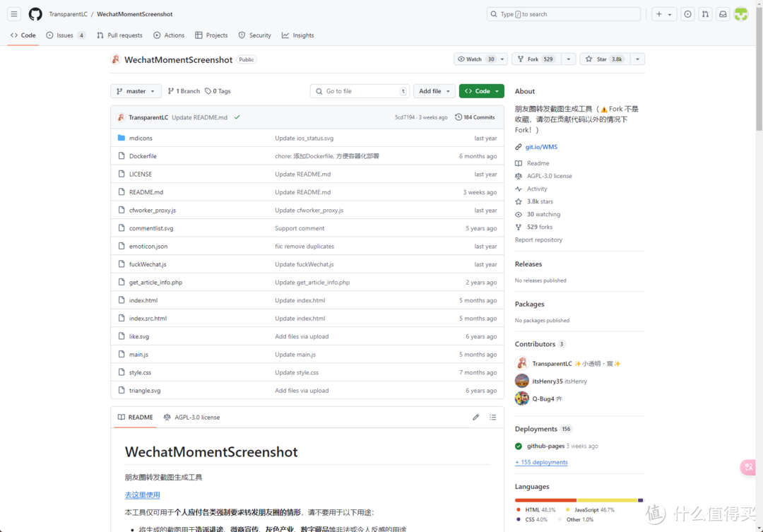763x532 pixels.
Task: Fork this repository
Action: pos(536,59)
